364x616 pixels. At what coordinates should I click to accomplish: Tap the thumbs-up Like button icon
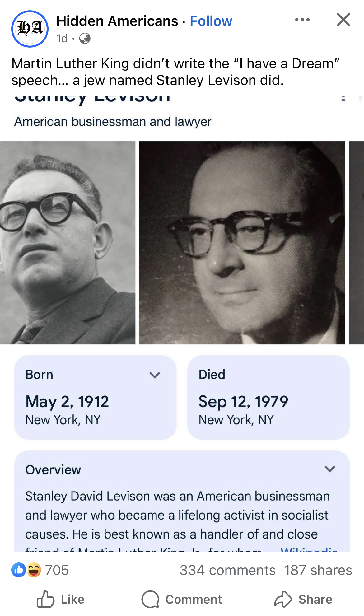tap(45, 599)
